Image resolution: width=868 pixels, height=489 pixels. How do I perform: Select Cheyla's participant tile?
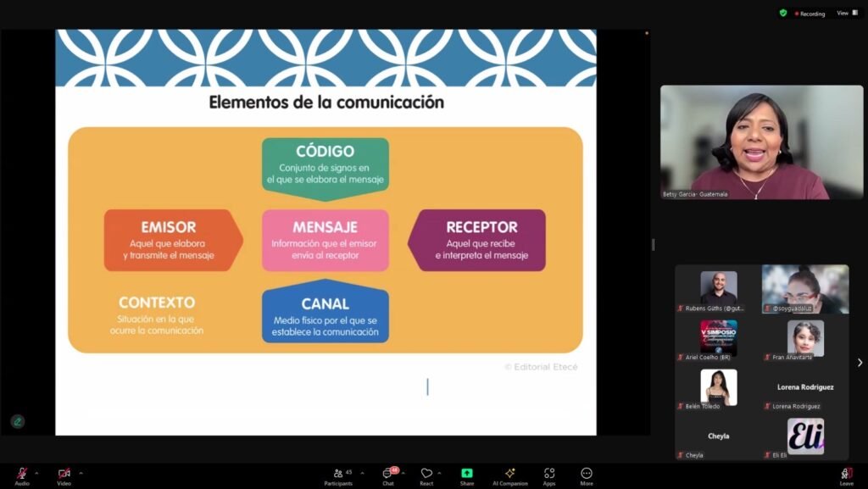[719, 436]
